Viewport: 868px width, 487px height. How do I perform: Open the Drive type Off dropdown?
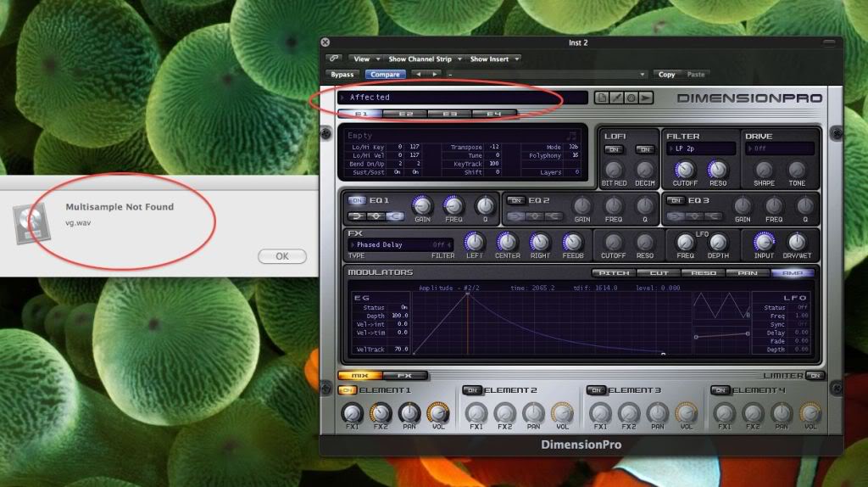(780, 148)
